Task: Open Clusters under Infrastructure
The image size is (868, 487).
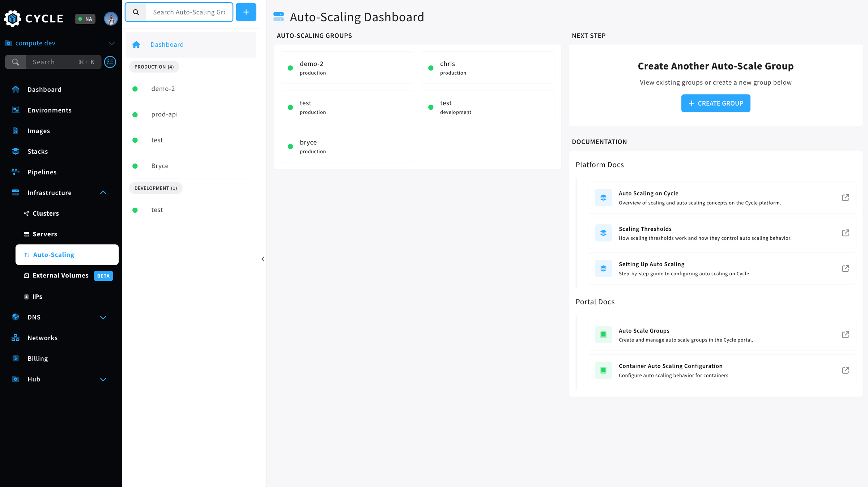Action: pos(46,213)
